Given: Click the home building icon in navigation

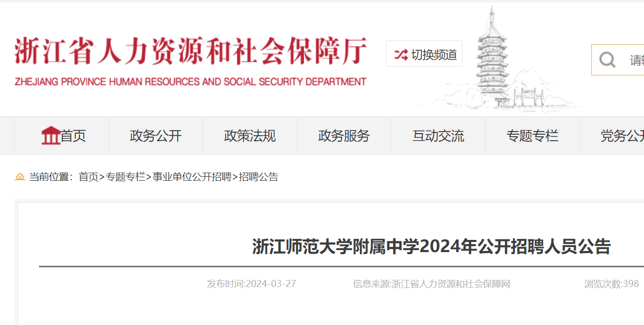Looking at the screenshot, I should pyautogui.click(x=51, y=136).
